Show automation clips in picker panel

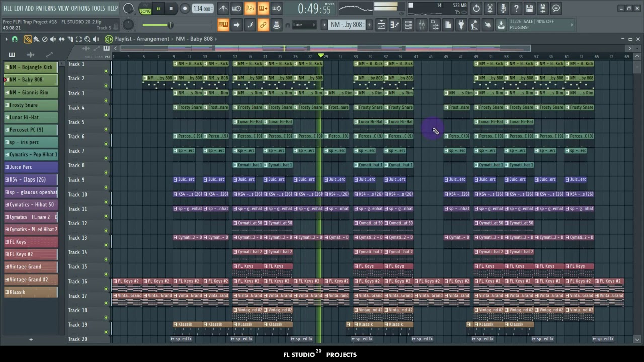click(50, 55)
